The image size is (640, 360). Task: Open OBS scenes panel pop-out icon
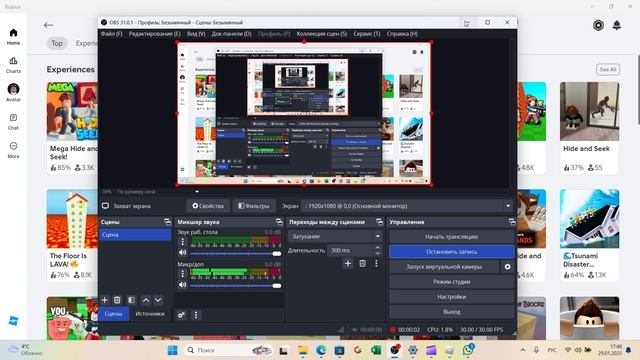tap(167, 222)
